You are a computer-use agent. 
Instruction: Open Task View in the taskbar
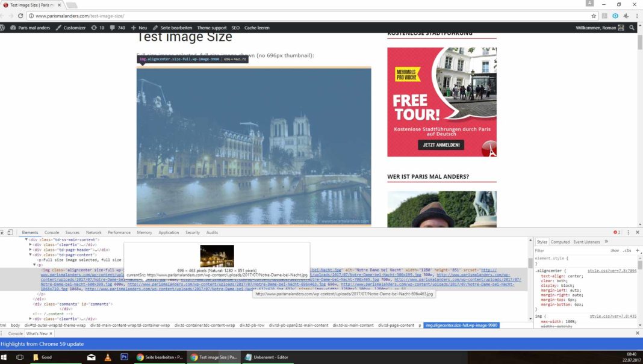coord(20,357)
